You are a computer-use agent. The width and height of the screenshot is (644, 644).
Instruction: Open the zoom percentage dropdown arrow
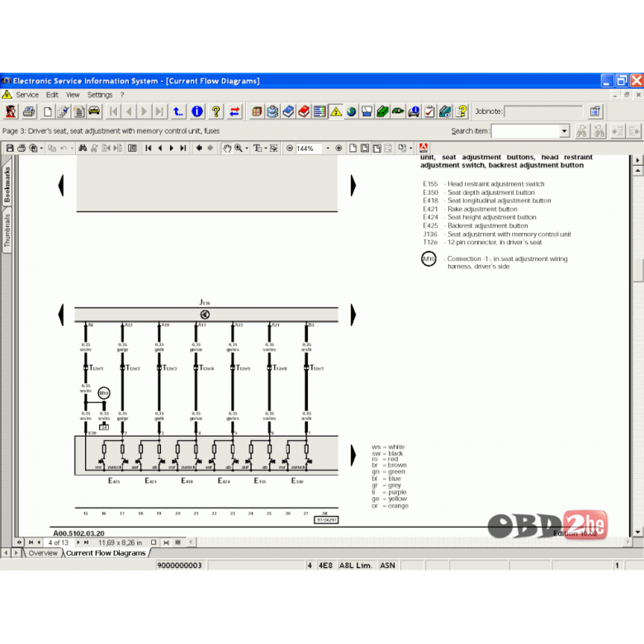[x=328, y=149]
